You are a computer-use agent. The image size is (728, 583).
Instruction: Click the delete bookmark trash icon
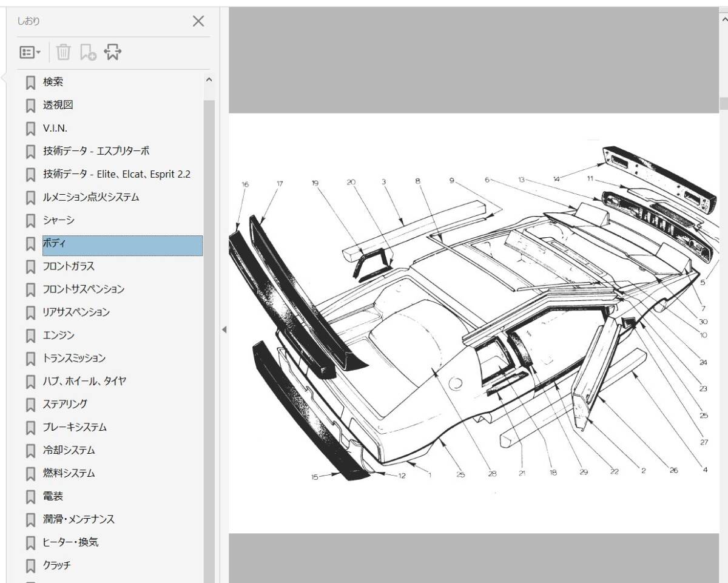64,52
